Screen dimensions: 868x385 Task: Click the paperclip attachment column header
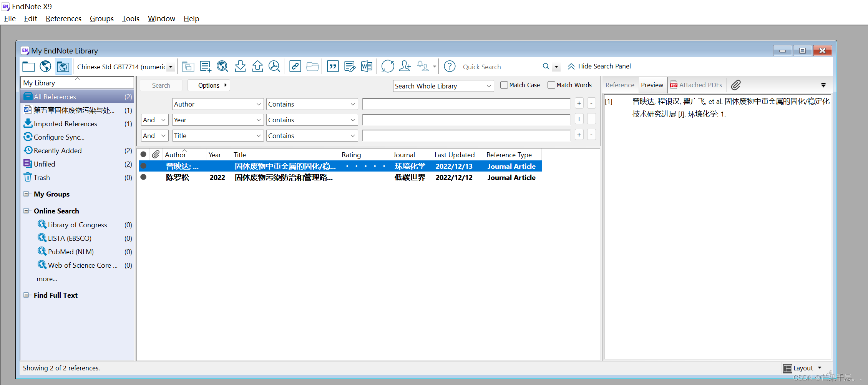[156, 155]
